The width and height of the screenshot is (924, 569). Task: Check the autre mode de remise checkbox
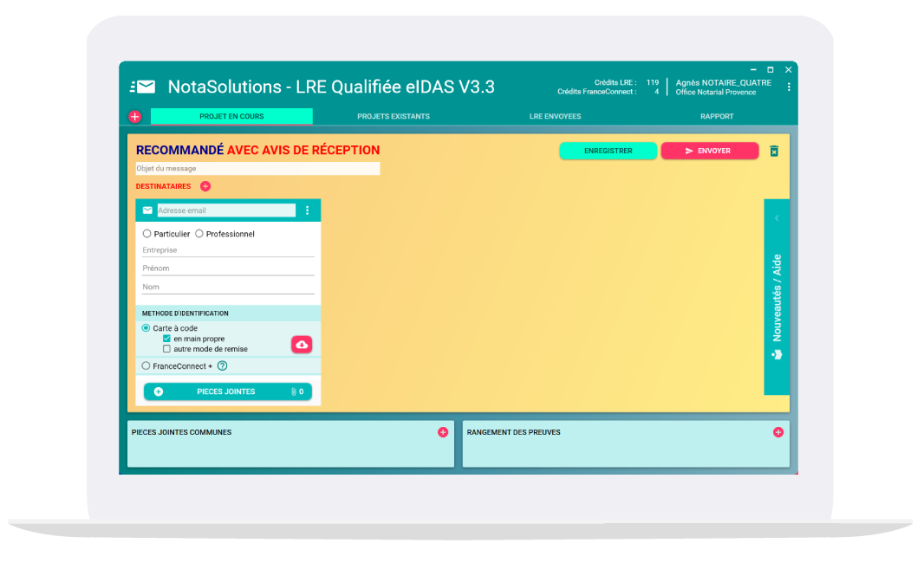point(166,349)
